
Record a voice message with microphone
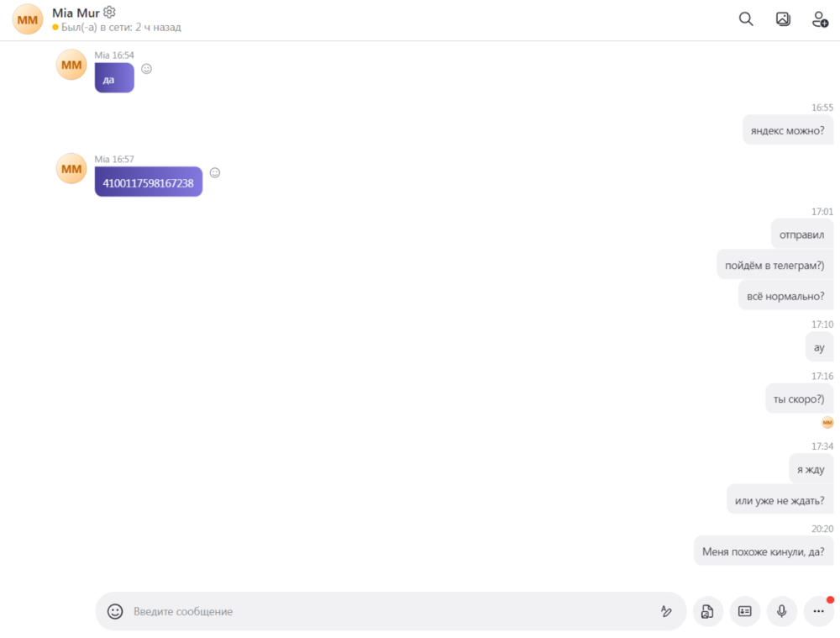click(781, 611)
